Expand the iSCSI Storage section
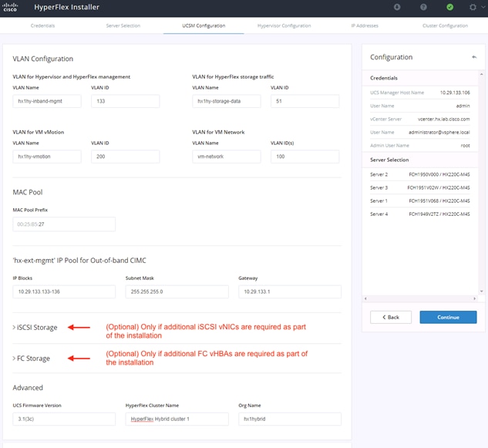This screenshot has width=488, height=448. [35, 328]
